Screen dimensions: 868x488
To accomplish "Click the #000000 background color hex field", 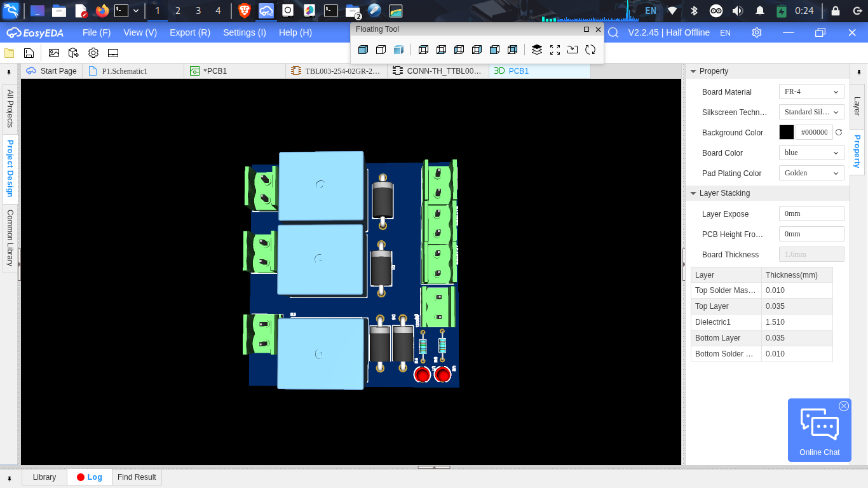I will pyautogui.click(x=814, y=132).
